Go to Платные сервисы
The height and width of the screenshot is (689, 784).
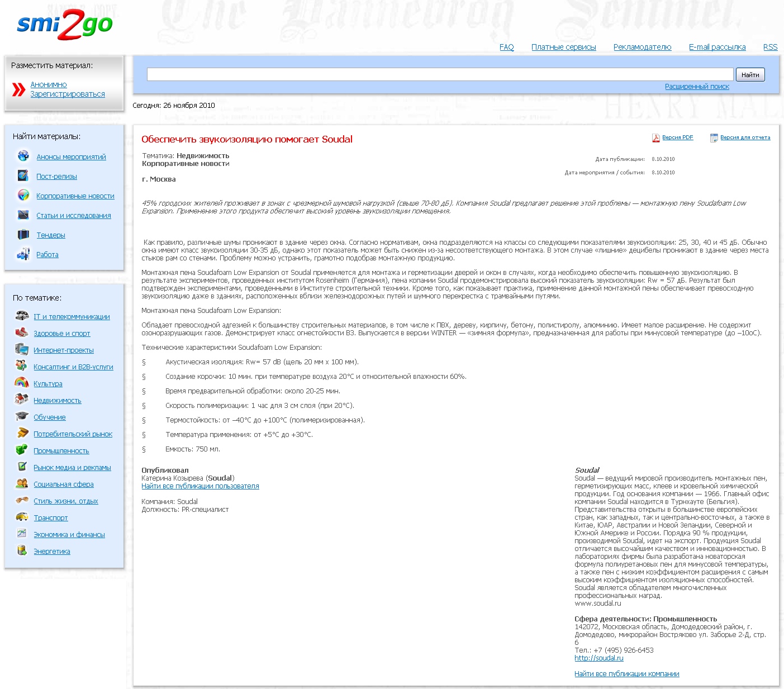click(x=564, y=47)
